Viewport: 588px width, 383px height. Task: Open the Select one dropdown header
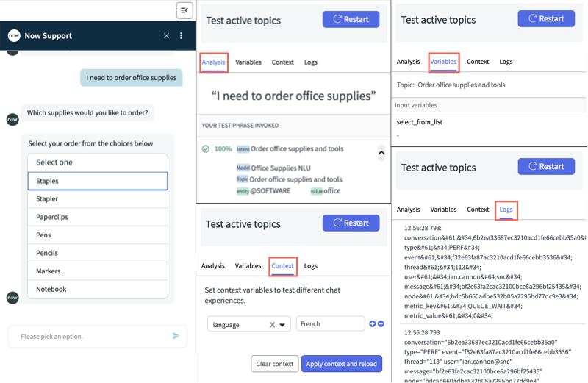pos(98,162)
